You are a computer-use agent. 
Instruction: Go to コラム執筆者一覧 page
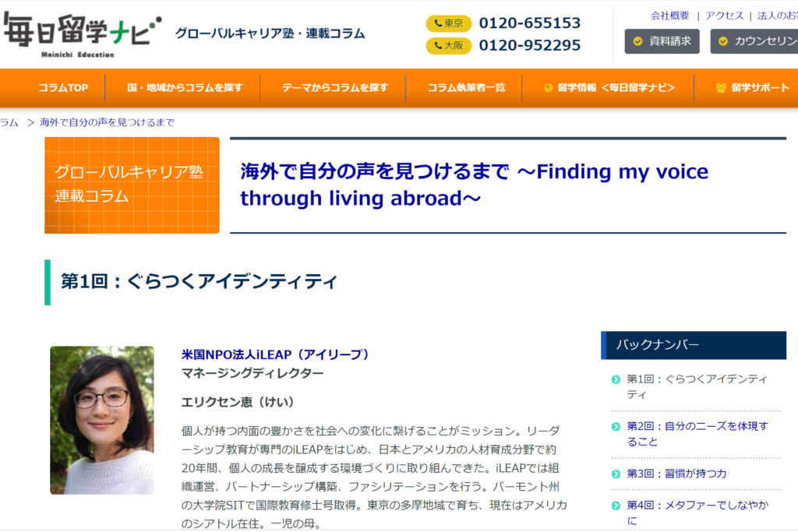(x=465, y=88)
